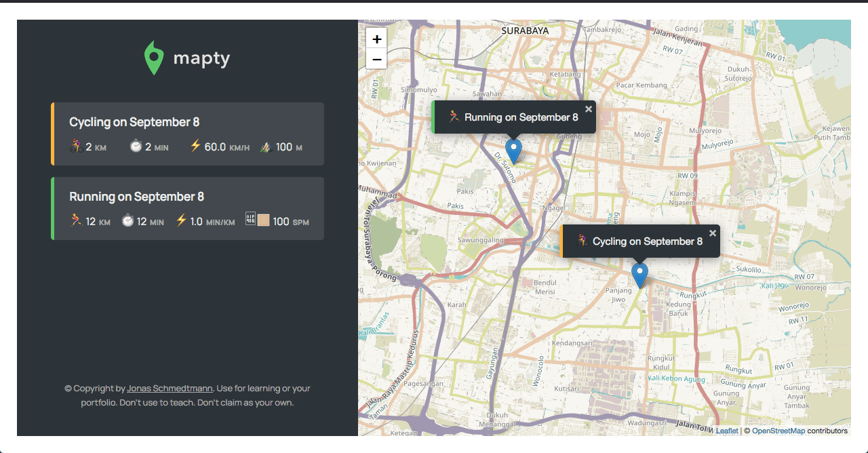
Task: Click the 12 KM distance value
Action: point(98,222)
